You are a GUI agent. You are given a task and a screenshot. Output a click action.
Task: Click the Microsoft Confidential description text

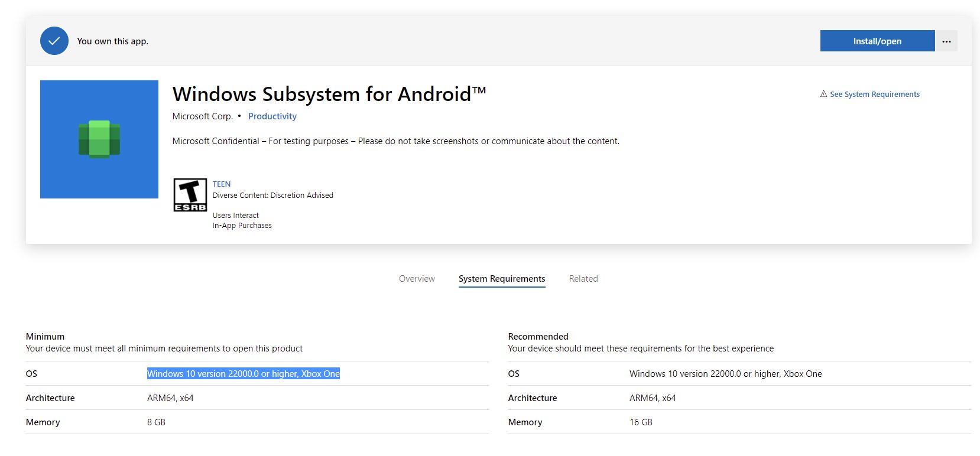[x=395, y=141]
